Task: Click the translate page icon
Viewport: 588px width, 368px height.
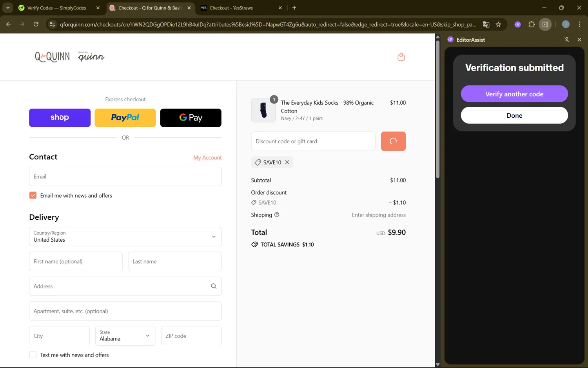Action: point(486,24)
